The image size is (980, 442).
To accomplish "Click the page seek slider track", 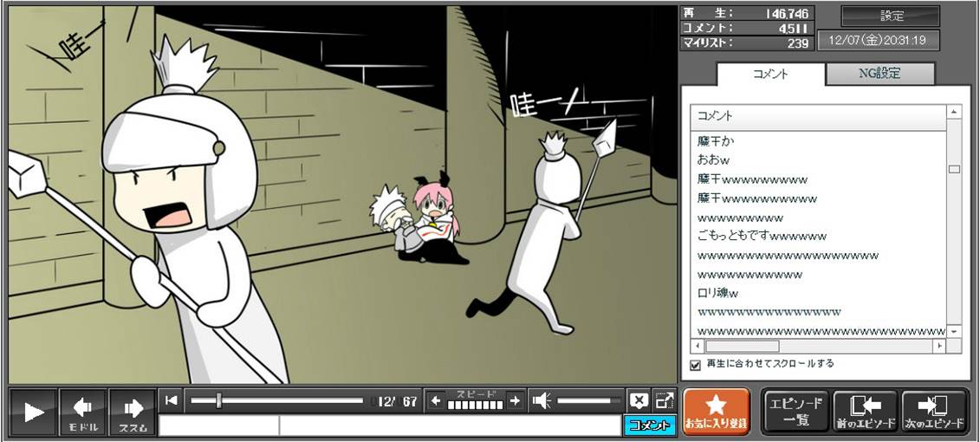I will click(x=277, y=400).
